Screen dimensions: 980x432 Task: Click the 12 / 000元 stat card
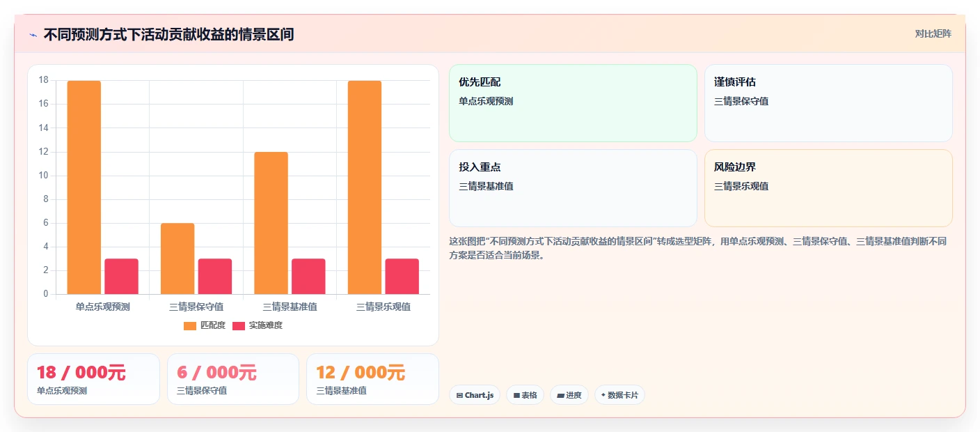(x=372, y=379)
